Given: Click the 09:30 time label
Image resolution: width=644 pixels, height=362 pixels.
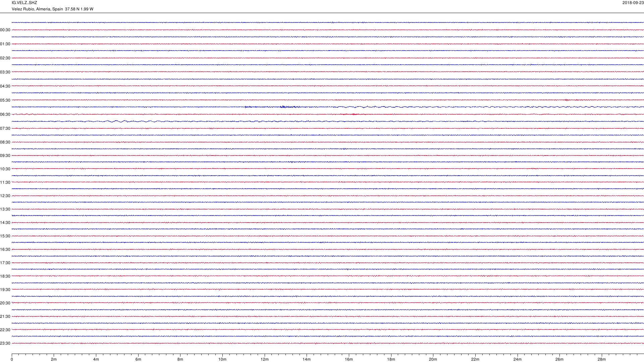Looking at the screenshot, I should click(x=5, y=156).
